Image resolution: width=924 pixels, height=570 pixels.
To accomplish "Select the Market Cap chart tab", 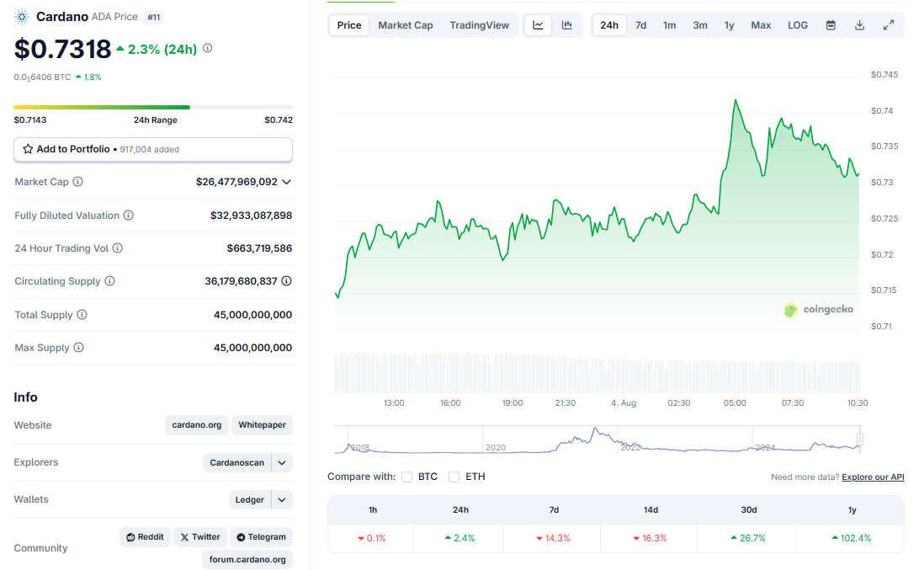I will [x=406, y=25].
